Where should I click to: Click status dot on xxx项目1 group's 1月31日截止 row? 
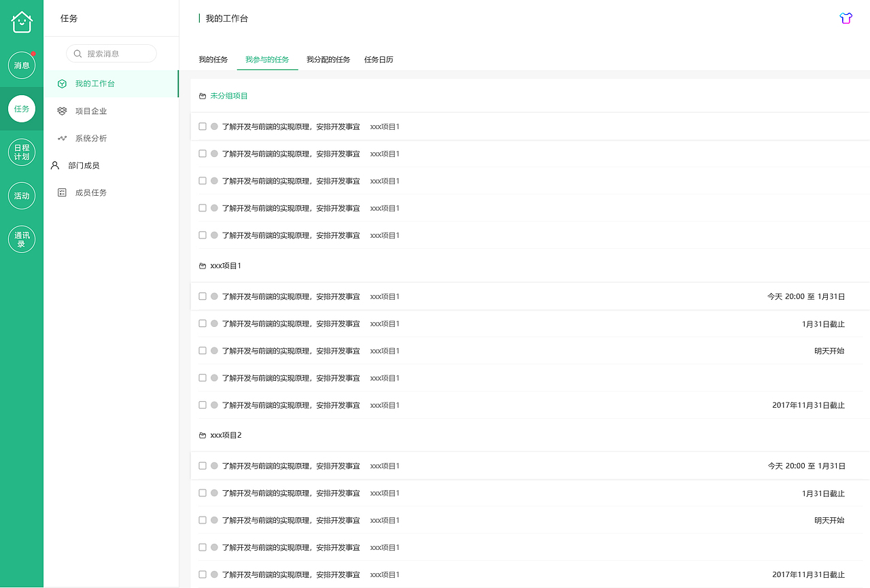click(x=214, y=324)
